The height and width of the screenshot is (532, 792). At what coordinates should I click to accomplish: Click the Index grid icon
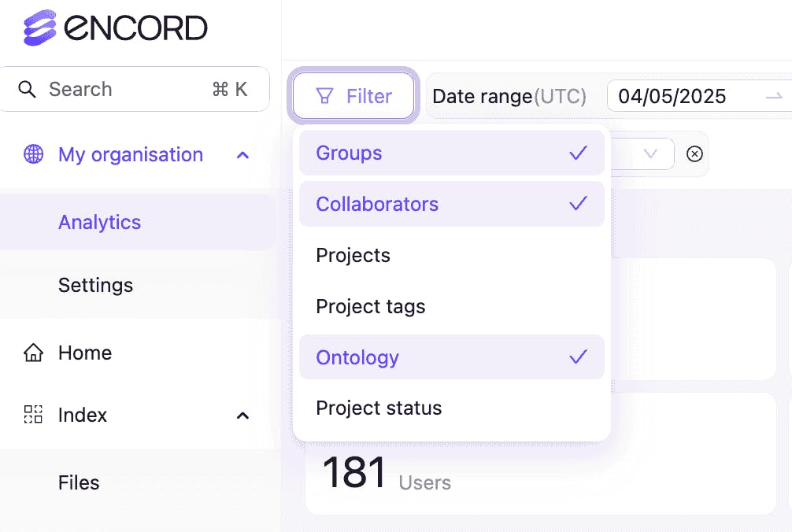click(33, 415)
